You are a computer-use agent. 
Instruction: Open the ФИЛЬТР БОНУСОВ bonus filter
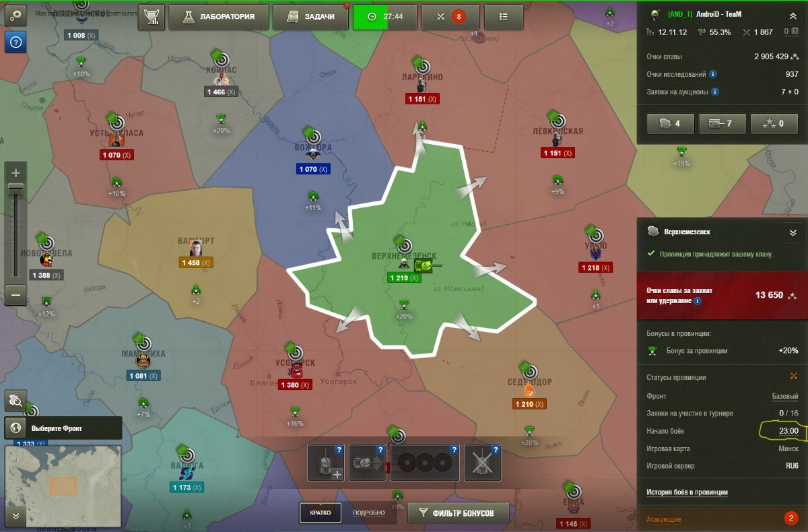[x=458, y=513]
